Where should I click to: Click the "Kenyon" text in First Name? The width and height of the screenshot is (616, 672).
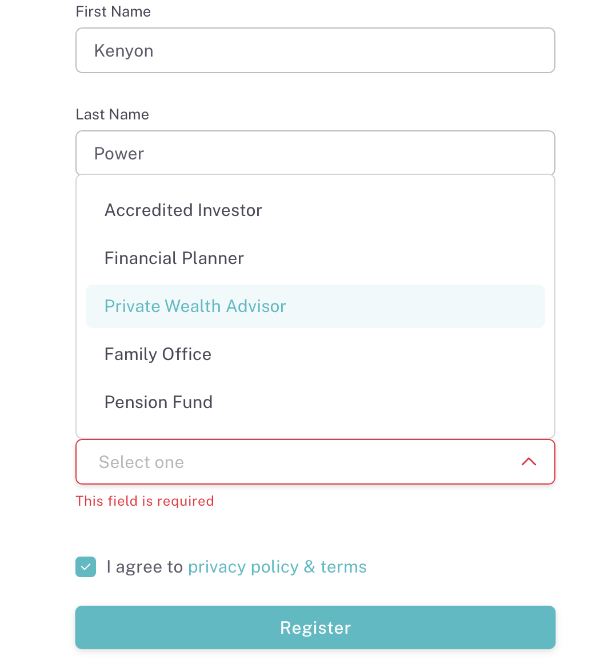(123, 51)
